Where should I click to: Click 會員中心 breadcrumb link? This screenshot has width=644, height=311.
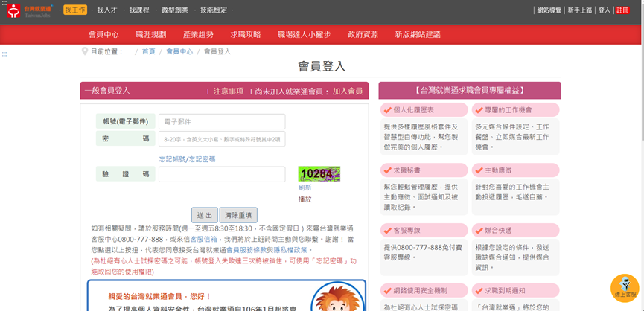[x=179, y=51]
